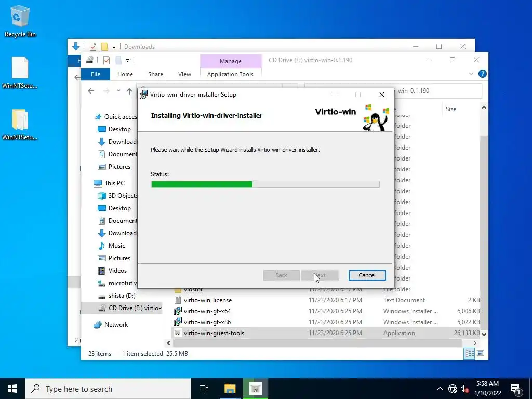
Task: Select the WinNTSetup folder icon on desktop
Action: 20,125
